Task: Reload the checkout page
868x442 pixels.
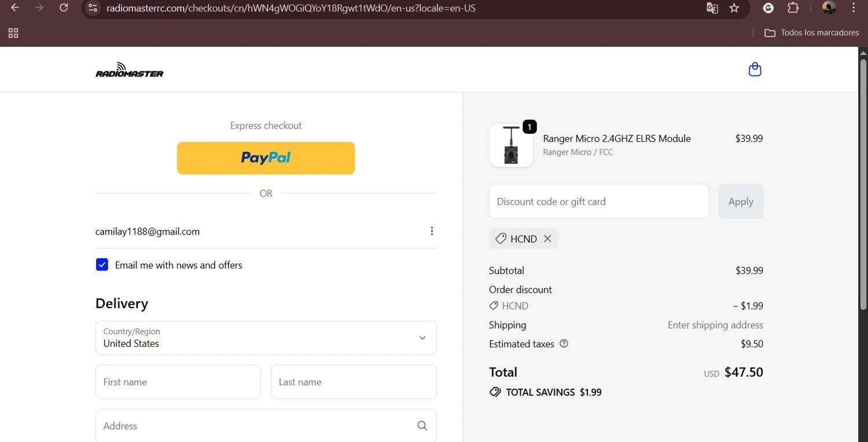Action: pyautogui.click(x=64, y=8)
